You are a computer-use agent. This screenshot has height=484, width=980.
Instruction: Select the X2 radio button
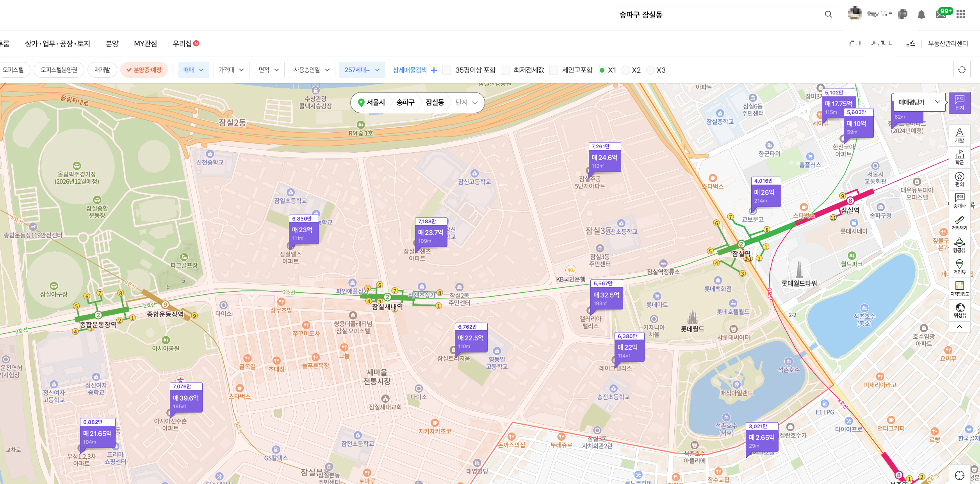click(626, 70)
